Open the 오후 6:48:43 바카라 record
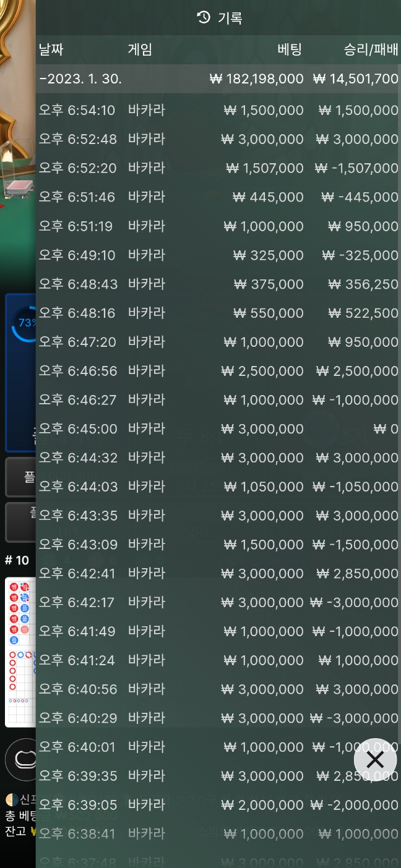 pos(218,284)
